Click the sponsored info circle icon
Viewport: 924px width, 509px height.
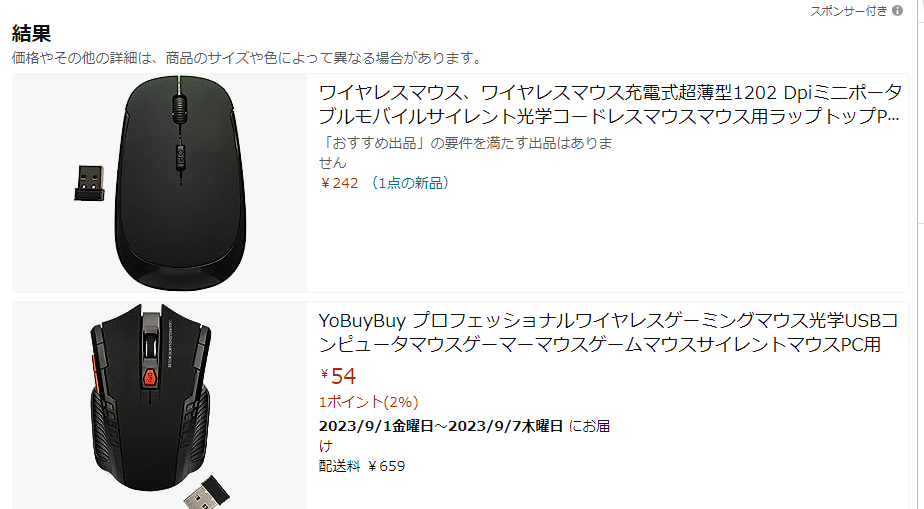click(x=897, y=11)
